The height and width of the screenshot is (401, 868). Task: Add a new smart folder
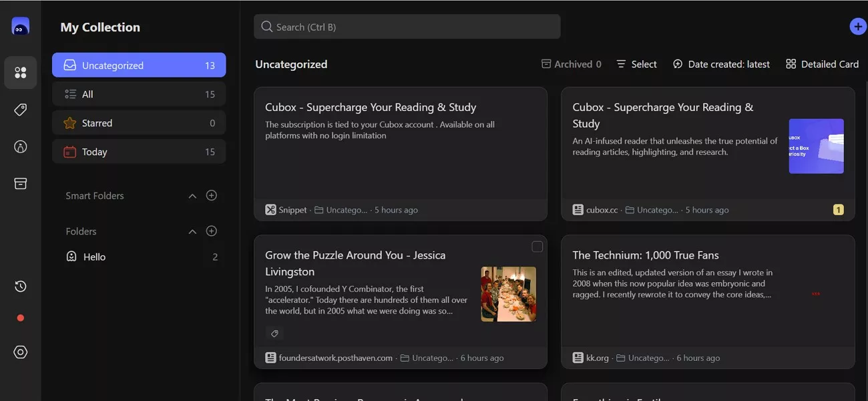point(212,195)
